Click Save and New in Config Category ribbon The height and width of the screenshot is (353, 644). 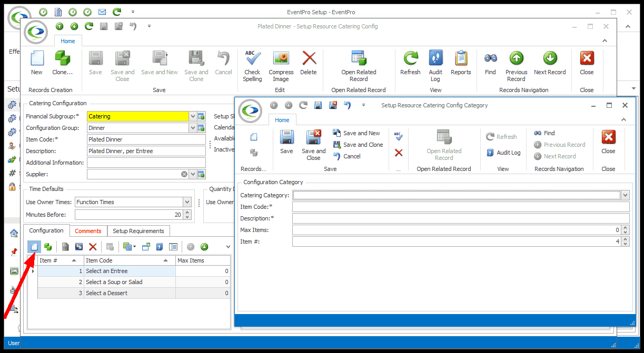tap(356, 133)
